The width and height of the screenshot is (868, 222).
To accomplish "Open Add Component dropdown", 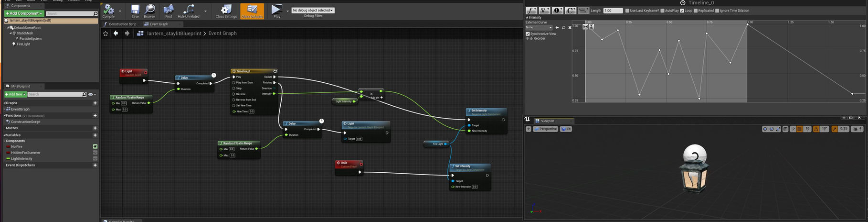I will [x=24, y=13].
